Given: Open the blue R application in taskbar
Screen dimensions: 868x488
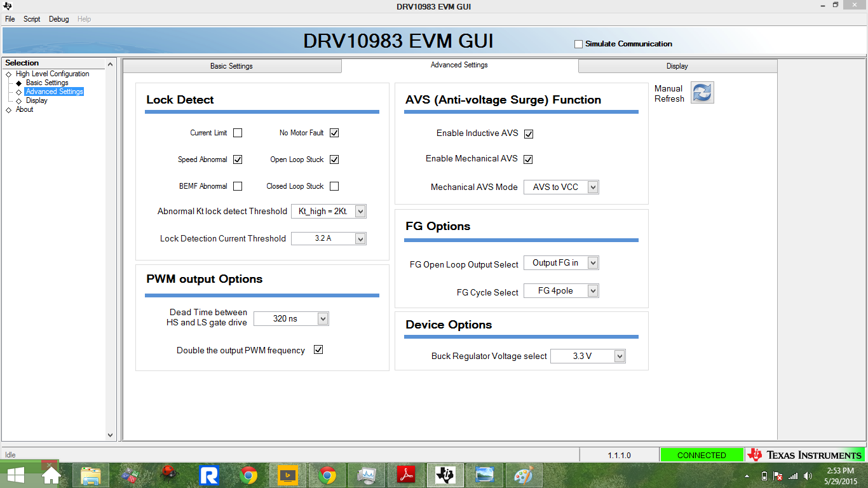Looking at the screenshot, I should (x=209, y=475).
